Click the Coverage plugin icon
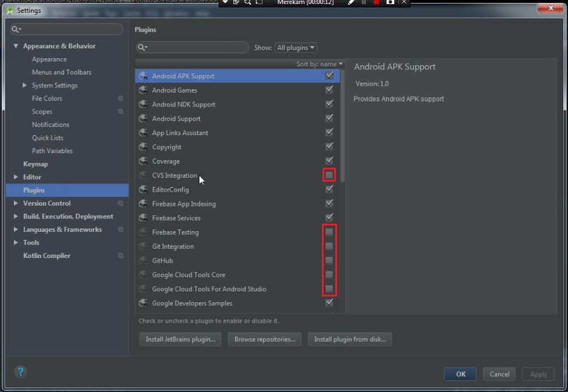Viewport: 568px width, 392px height. [143, 161]
